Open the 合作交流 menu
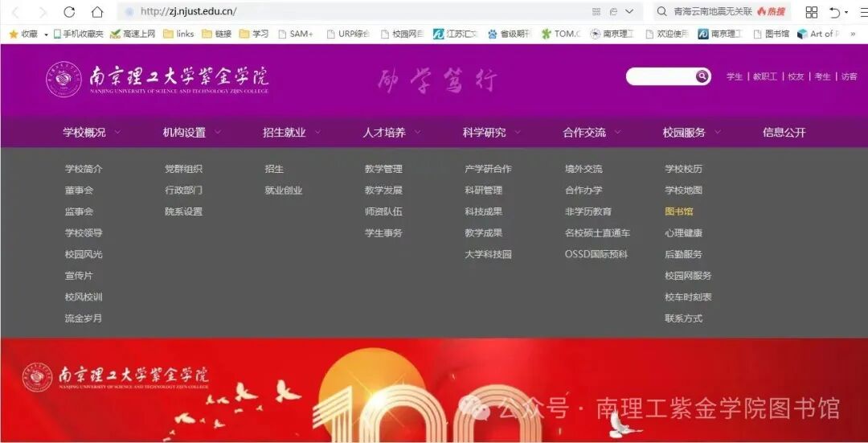The image size is (868, 443). [x=584, y=133]
